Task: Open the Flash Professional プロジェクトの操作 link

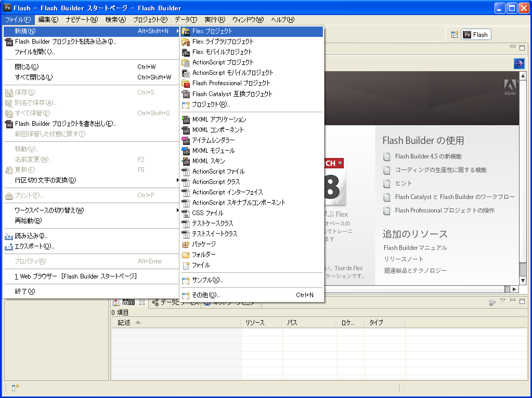Action: pos(445,211)
